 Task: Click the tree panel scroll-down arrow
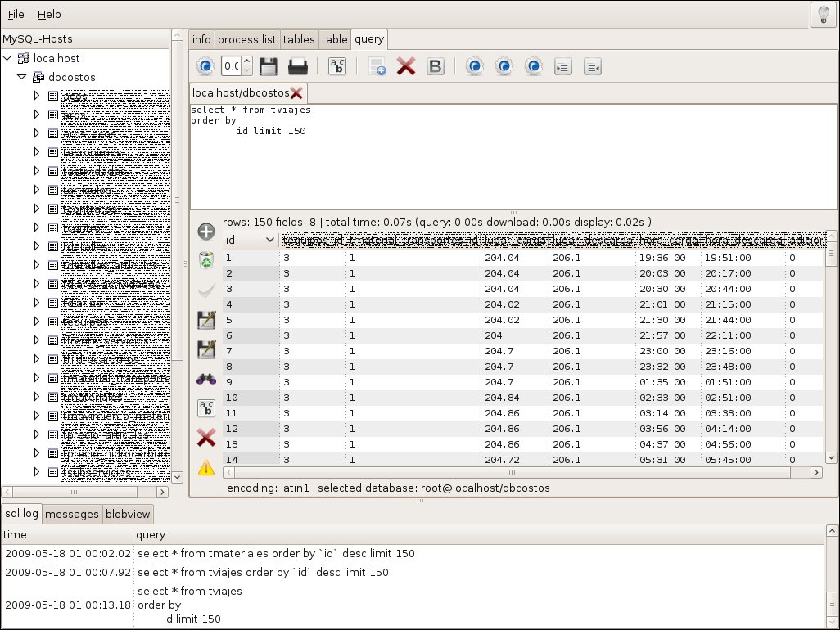click(178, 476)
